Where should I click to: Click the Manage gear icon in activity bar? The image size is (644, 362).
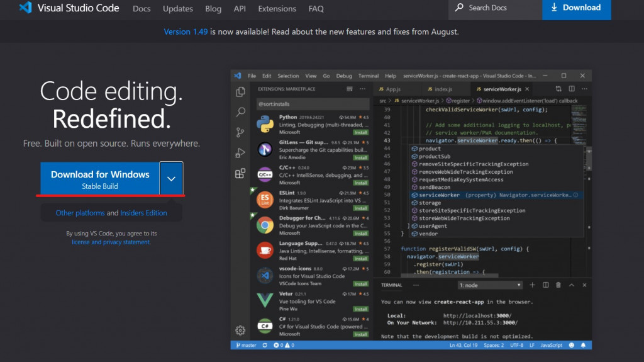240,330
